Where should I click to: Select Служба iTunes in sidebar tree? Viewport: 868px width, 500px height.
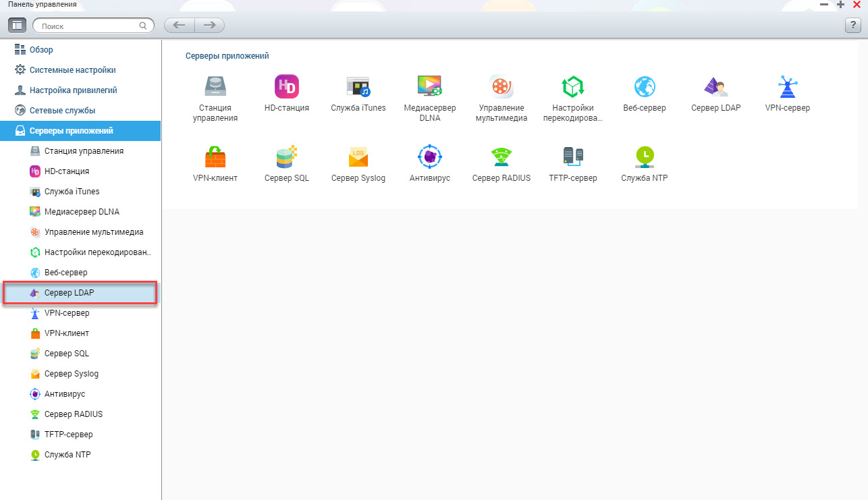pos(81,192)
